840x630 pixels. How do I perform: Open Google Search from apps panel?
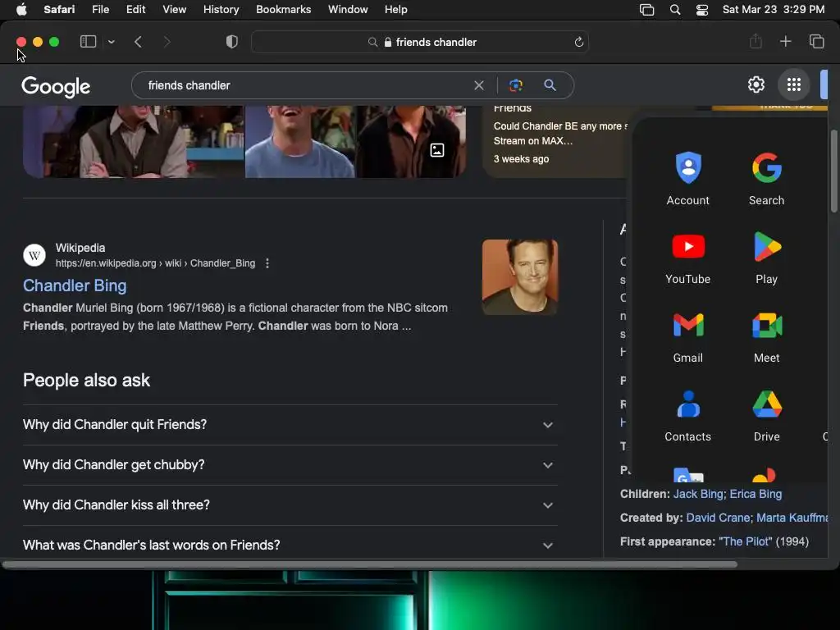pyautogui.click(x=767, y=178)
